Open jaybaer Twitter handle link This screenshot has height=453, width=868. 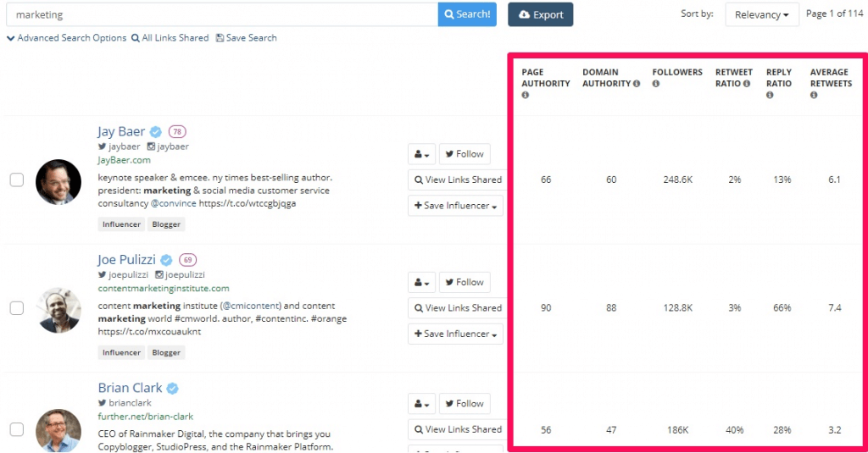tap(119, 146)
